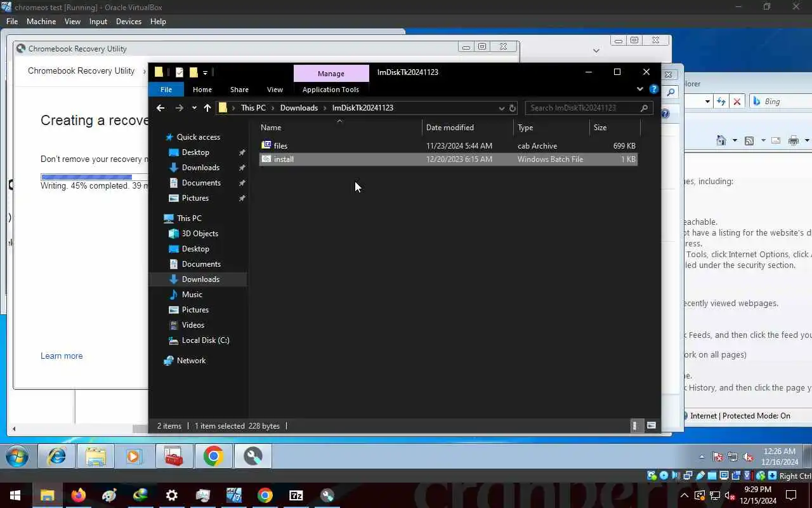812x508 pixels.
Task: Click This PC in the address breadcrumb
Action: 253,108
